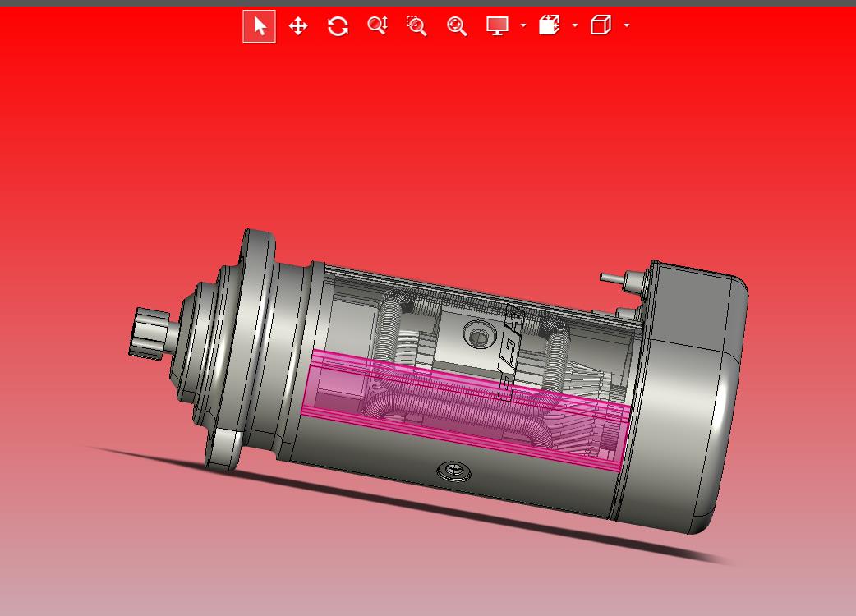Screen dimensions: 856x616
Task: Open the view orientation dropdown arrow
Action: [627, 25]
